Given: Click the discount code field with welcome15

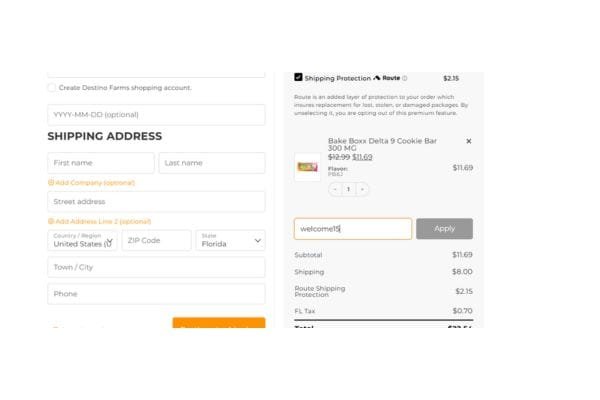Looking at the screenshot, I should point(353,229).
